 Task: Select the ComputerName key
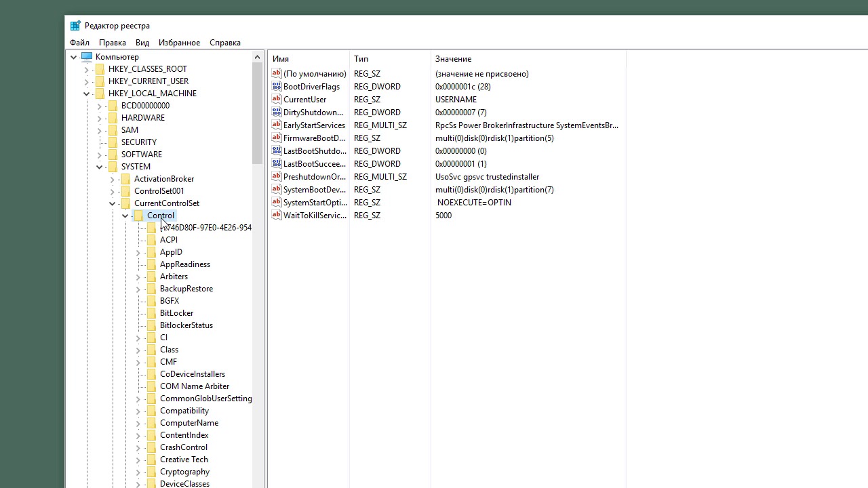point(189,423)
